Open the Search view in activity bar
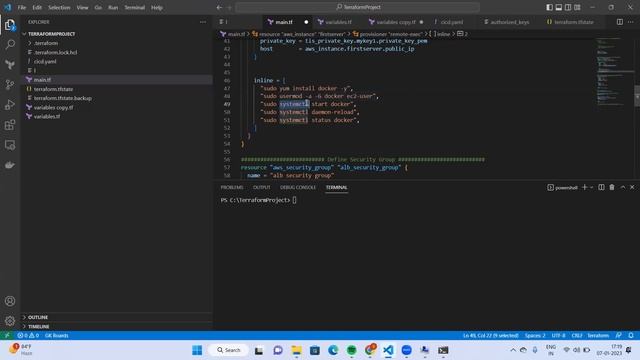Viewport: 640px width, 360px height. tap(10, 44)
